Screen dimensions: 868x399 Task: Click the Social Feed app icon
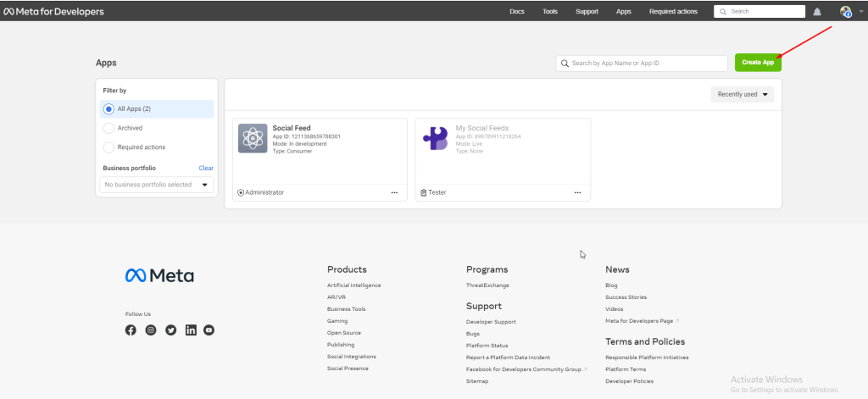(253, 138)
